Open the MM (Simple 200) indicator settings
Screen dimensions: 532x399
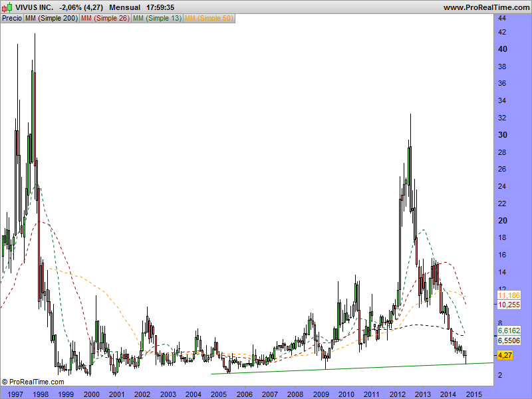coord(51,19)
